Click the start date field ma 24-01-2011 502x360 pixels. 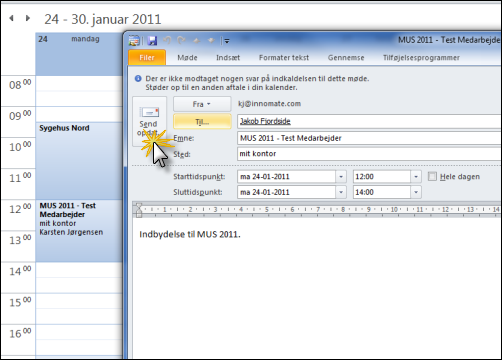(287, 177)
